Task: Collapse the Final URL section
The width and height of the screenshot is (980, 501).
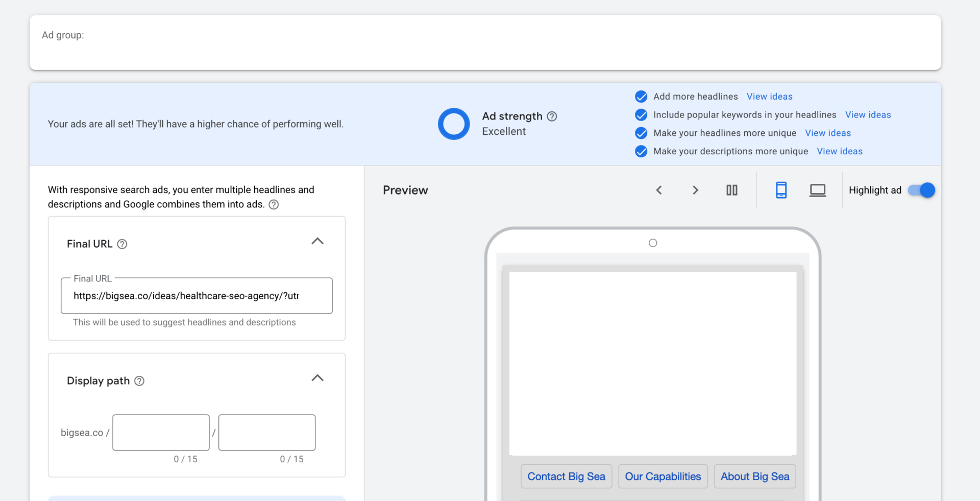Action: [317, 241]
